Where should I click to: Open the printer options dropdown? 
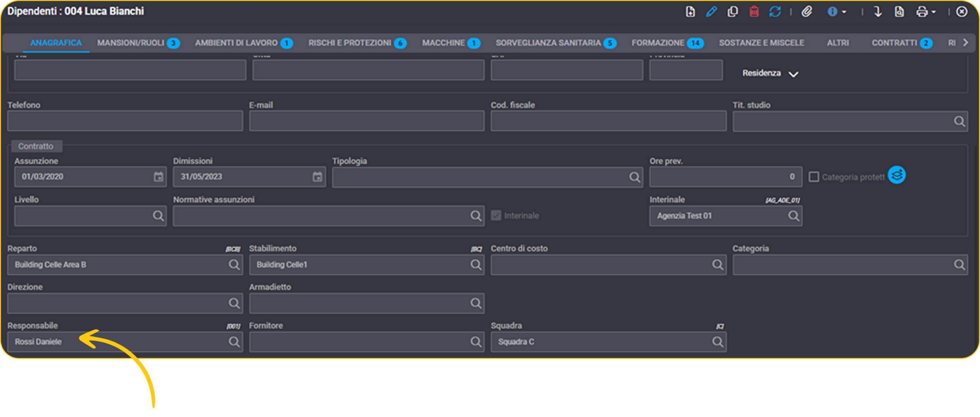[x=926, y=12]
